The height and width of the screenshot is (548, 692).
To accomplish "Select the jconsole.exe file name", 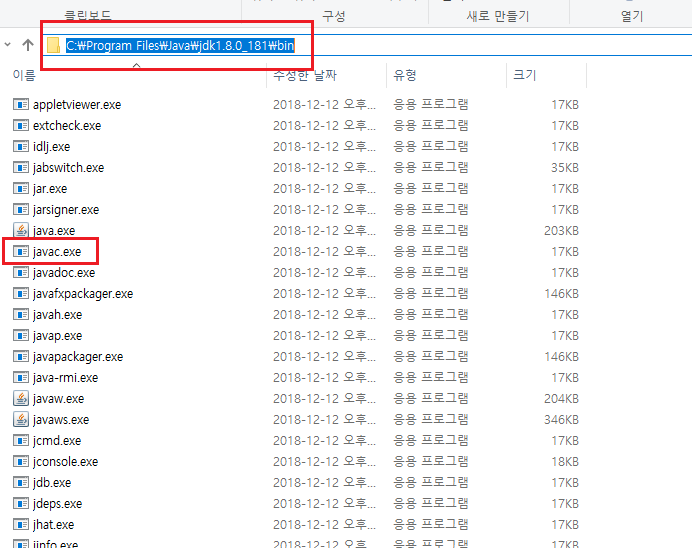I will point(65,462).
